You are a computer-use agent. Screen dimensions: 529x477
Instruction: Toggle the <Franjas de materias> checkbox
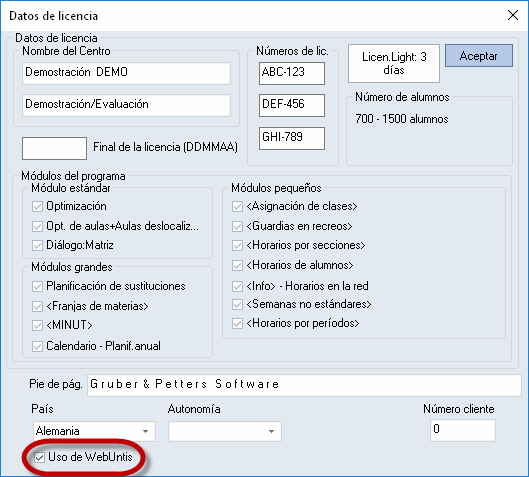click(37, 306)
